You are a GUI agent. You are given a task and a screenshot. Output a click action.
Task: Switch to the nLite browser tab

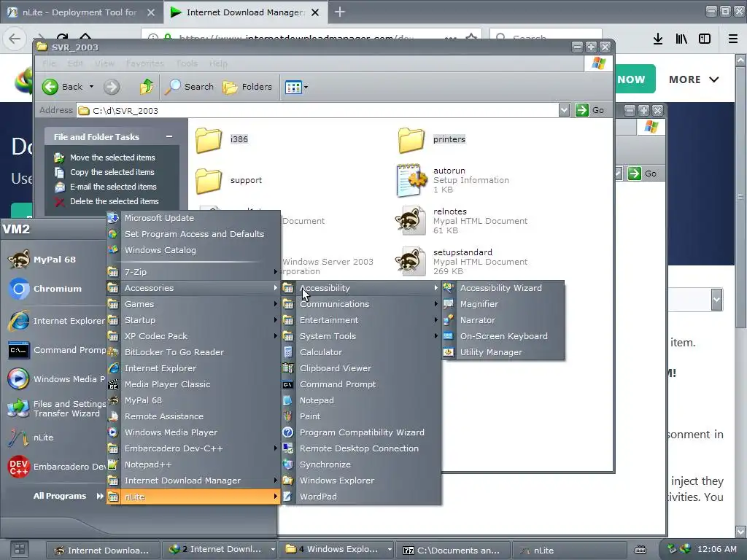pyautogui.click(x=82, y=12)
